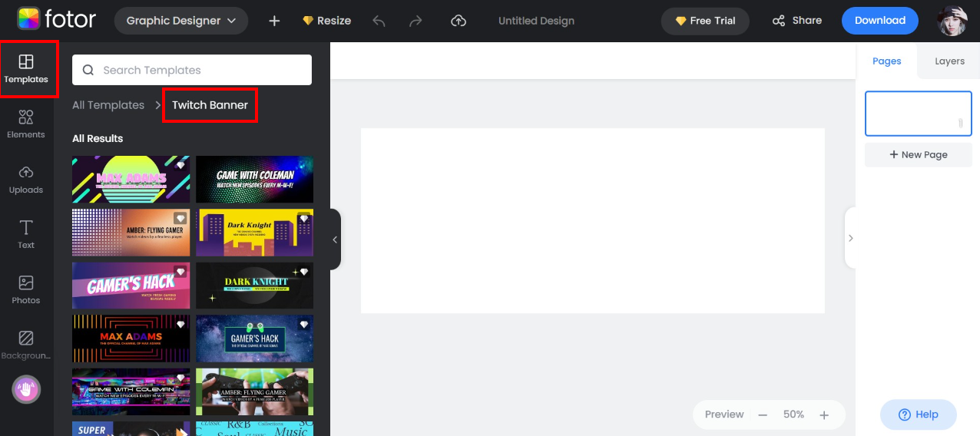Switch to the Layers tab
980x436 pixels.
[x=949, y=61]
